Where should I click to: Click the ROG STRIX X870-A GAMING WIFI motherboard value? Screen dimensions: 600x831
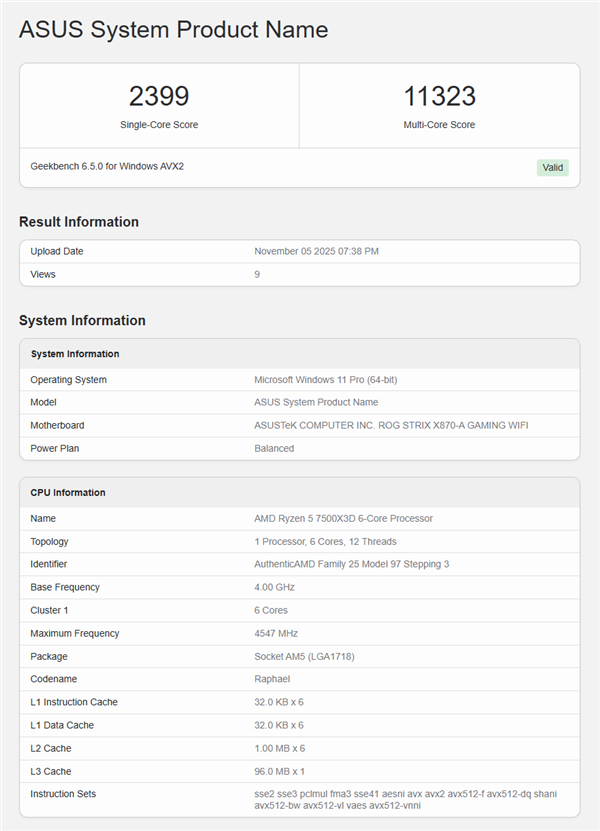click(x=391, y=425)
